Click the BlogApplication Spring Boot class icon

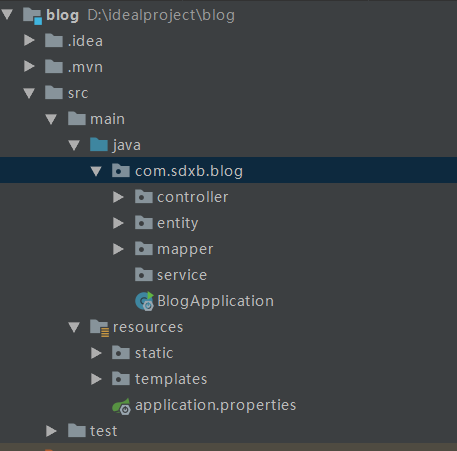[144, 301]
